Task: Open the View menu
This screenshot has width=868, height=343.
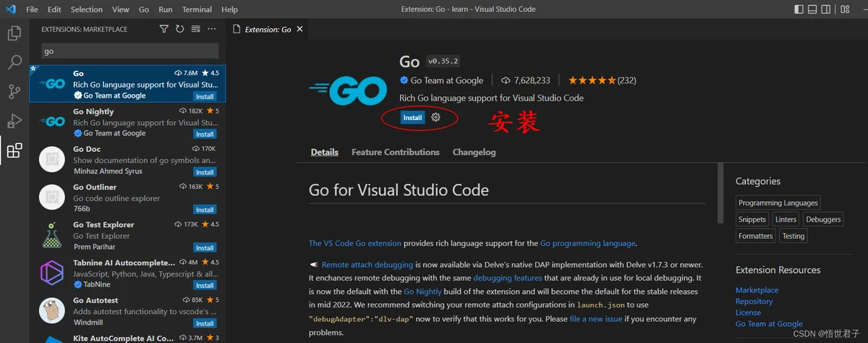Action: pyautogui.click(x=121, y=9)
